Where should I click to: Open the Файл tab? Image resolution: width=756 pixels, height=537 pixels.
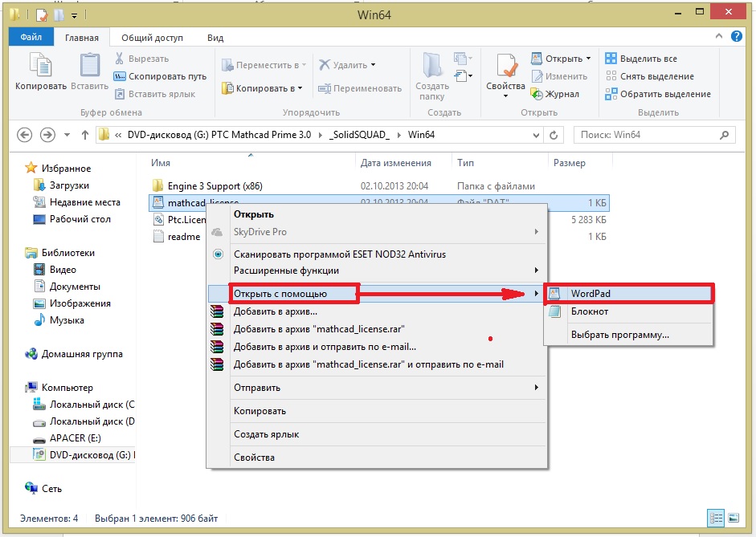point(31,37)
